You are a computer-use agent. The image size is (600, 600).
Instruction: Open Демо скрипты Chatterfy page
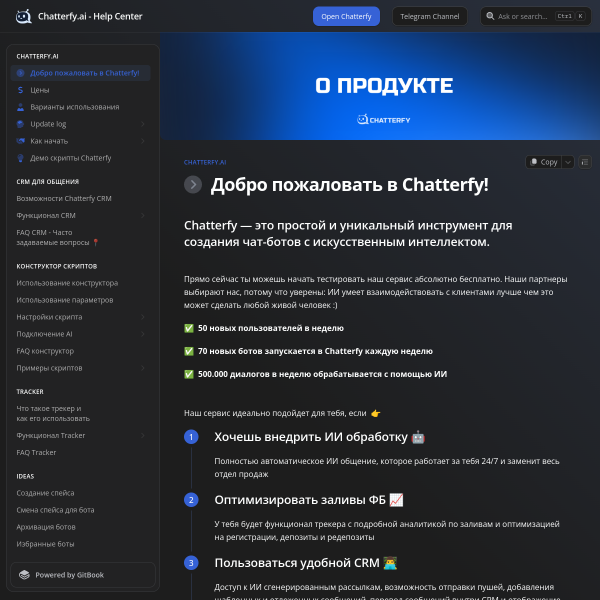(x=80, y=158)
